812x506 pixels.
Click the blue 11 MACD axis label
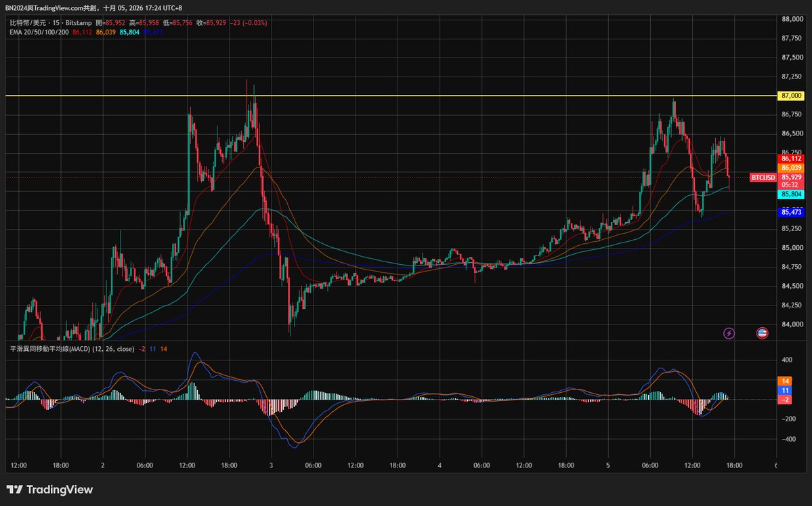tap(785, 390)
